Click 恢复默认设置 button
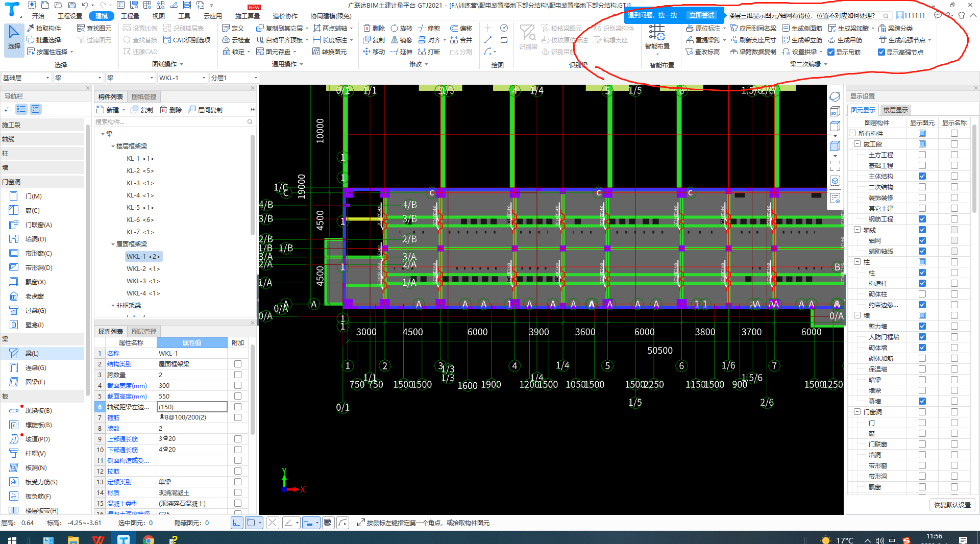 [x=952, y=505]
